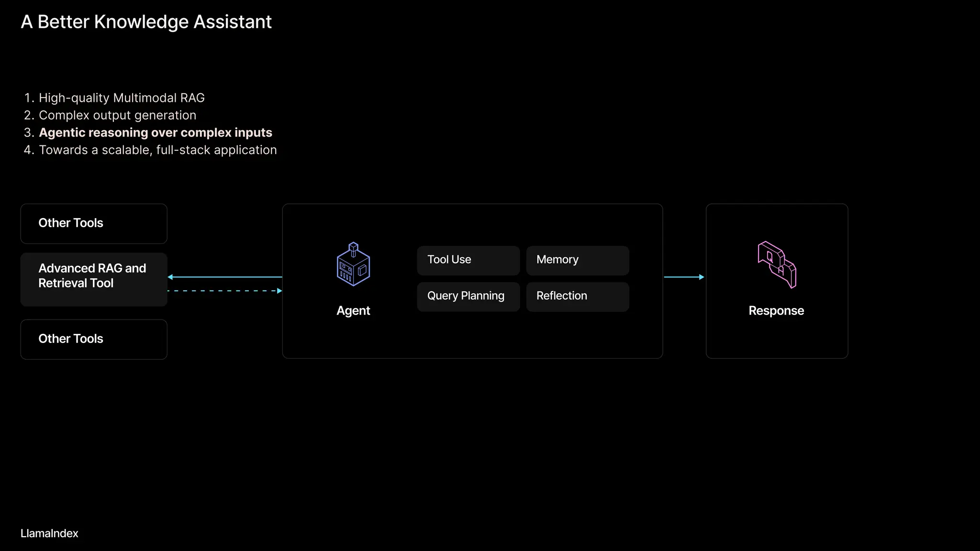The width and height of the screenshot is (980, 551).
Task: Click bold item Agentic reasoning over complex inputs
Action: (155, 132)
